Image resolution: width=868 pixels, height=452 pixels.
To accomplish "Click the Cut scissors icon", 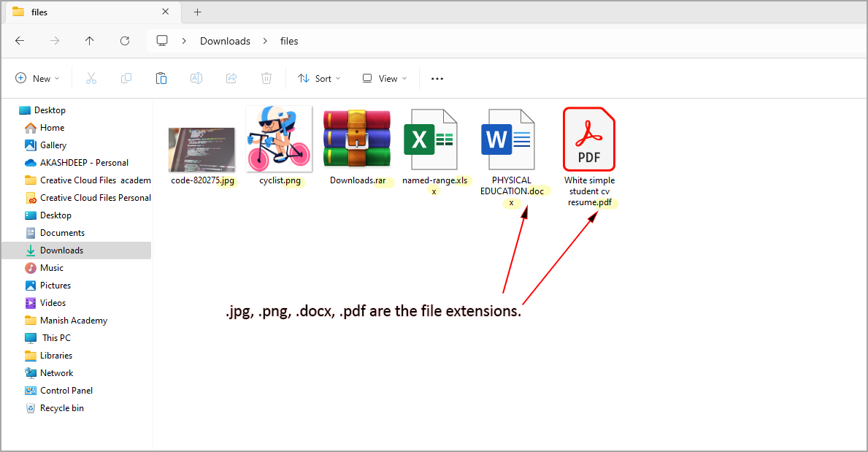I will [91, 78].
